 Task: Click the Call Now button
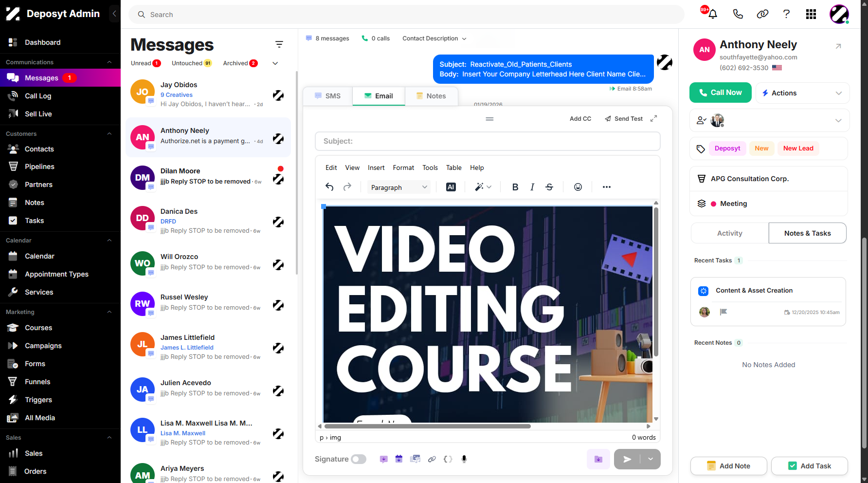click(x=721, y=93)
